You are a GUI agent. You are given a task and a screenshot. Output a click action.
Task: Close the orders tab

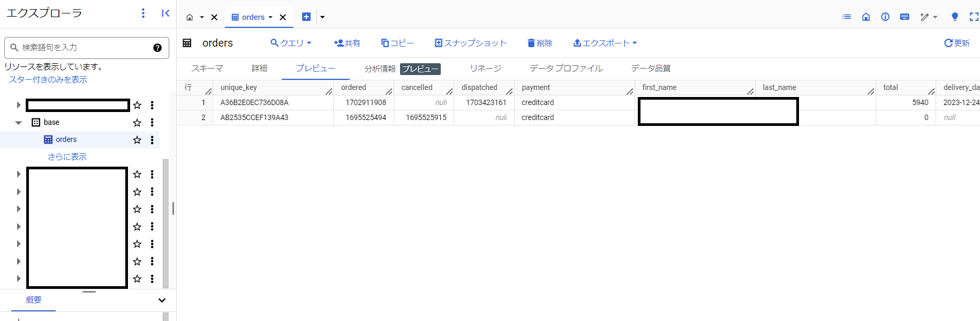click(x=283, y=17)
